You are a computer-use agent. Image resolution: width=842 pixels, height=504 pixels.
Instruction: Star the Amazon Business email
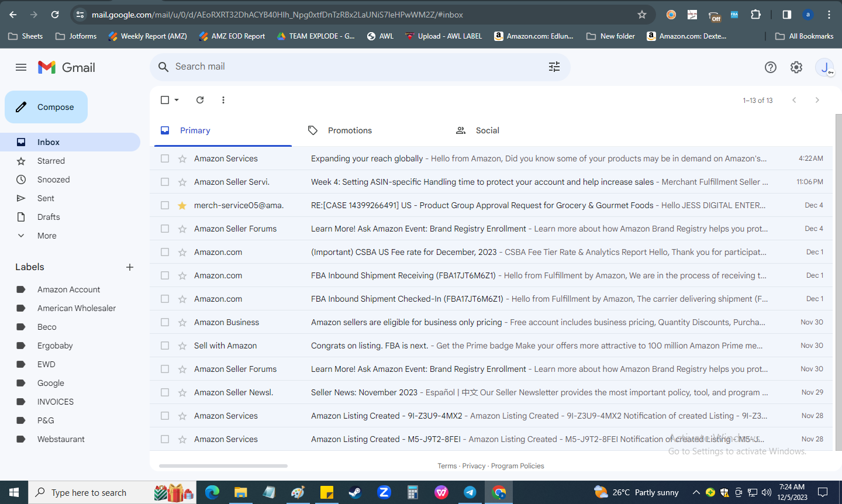(182, 322)
